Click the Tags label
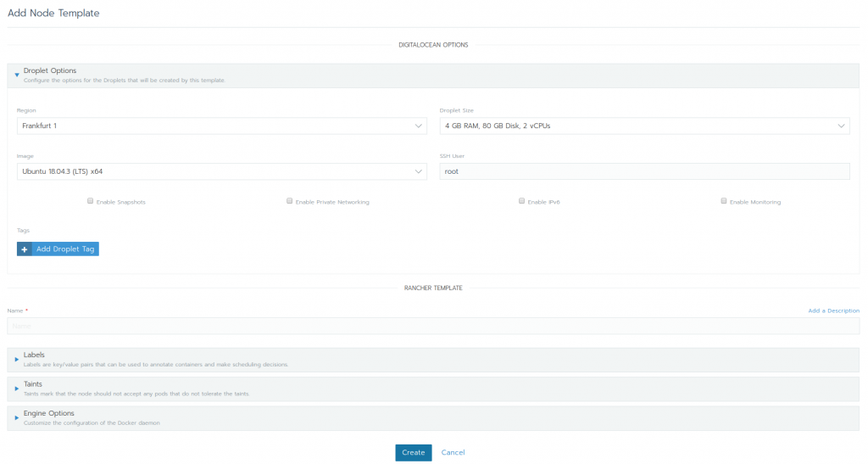This screenshot has height=464, width=868. coord(23,231)
